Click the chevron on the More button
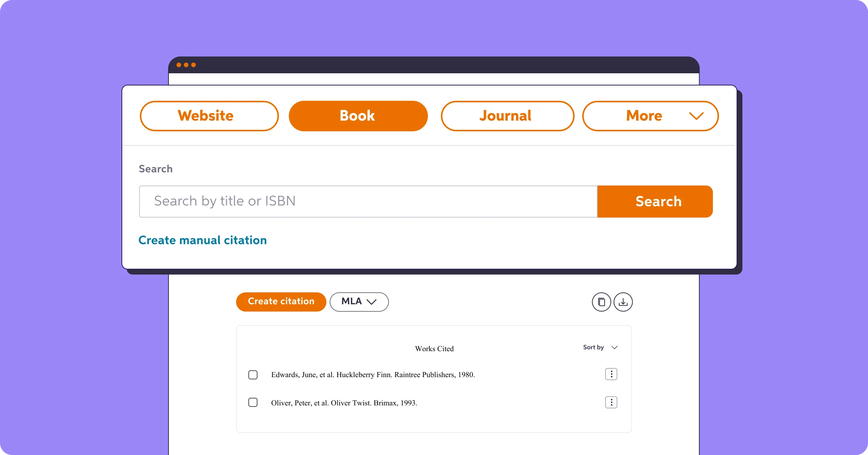This screenshot has width=868, height=455. point(696,116)
